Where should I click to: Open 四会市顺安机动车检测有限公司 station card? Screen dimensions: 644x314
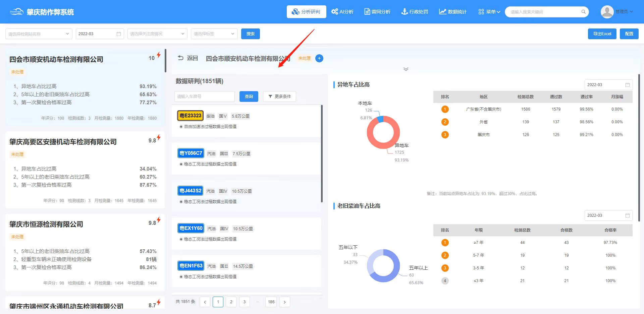click(x=85, y=87)
